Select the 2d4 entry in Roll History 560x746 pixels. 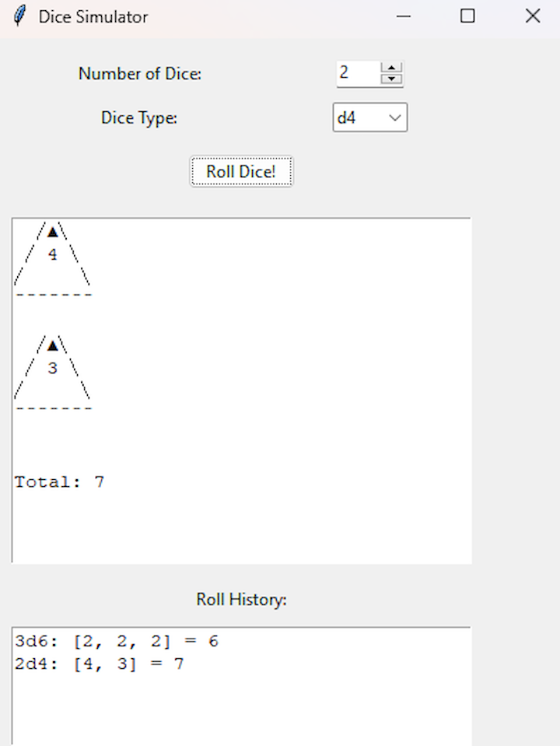pyautogui.click(x=100, y=664)
